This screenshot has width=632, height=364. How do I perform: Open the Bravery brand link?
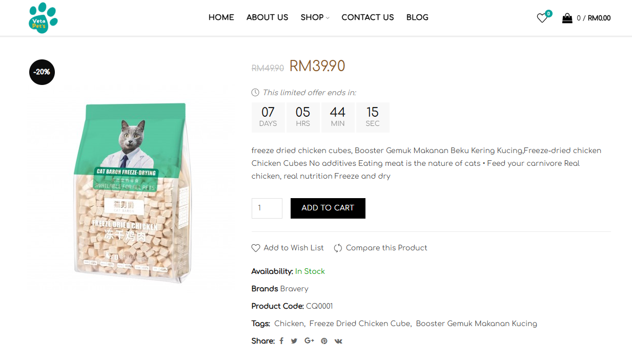point(294,289)
